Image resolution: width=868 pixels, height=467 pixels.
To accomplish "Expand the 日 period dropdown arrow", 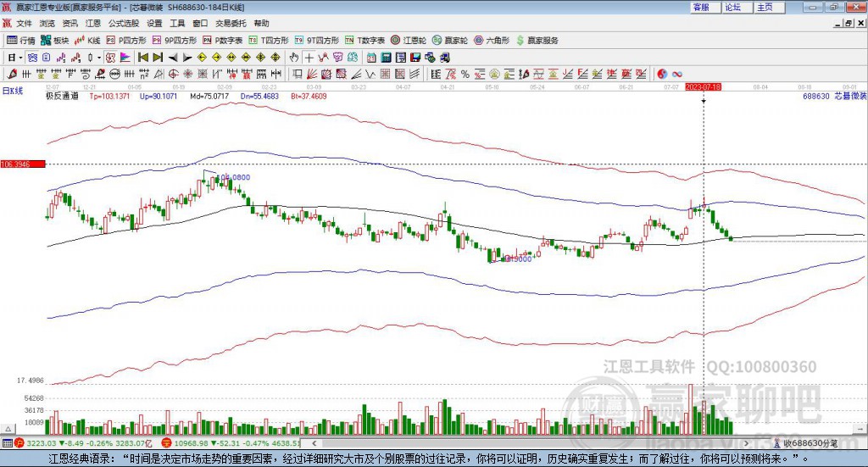I will 20,58.
